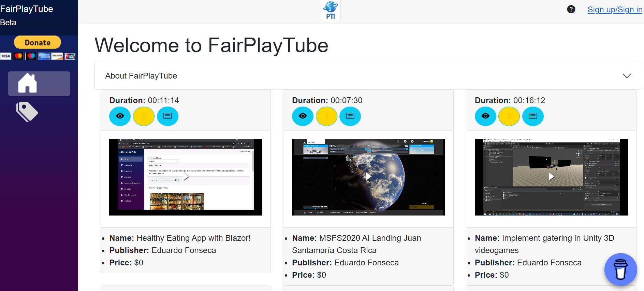Click Publisher Eduardo Fonseca on Healthy Eating card

point(163,250)
